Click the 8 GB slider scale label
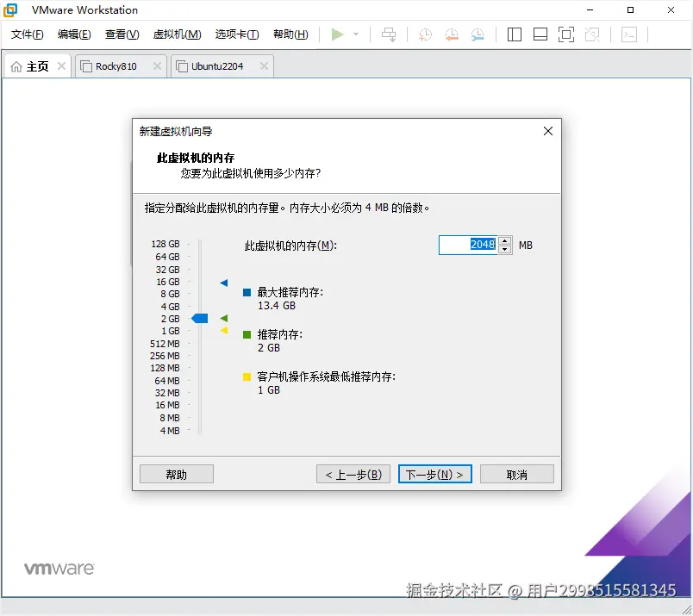 click(170, 295)
